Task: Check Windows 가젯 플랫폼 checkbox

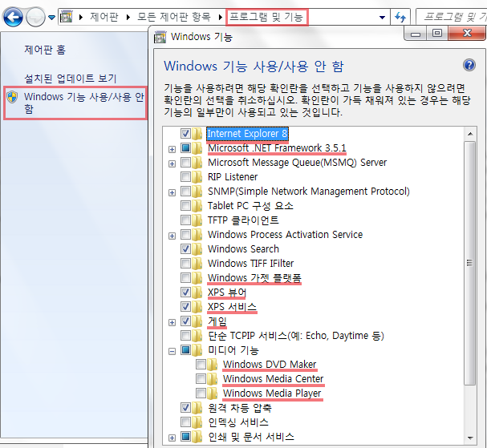Action: point(185,277)
